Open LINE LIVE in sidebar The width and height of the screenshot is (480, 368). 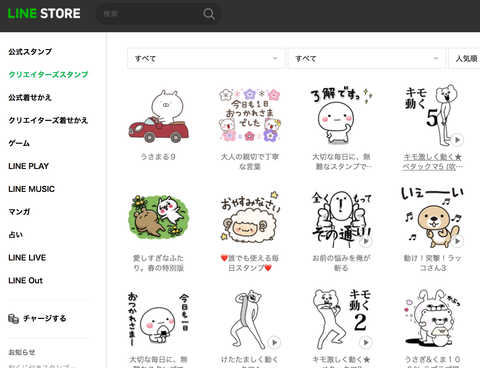point(27,258)
